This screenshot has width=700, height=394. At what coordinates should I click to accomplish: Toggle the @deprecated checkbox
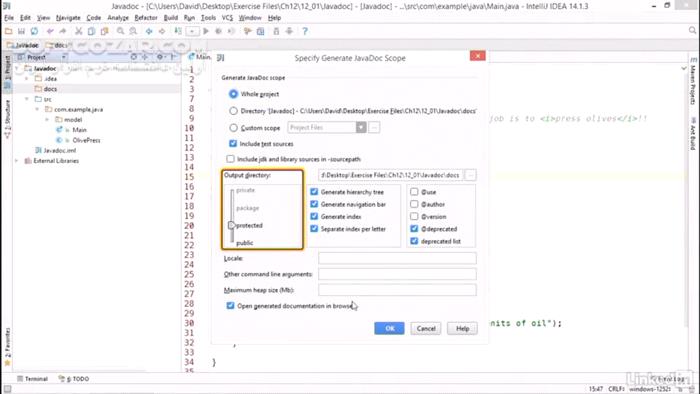coord(414,228)
